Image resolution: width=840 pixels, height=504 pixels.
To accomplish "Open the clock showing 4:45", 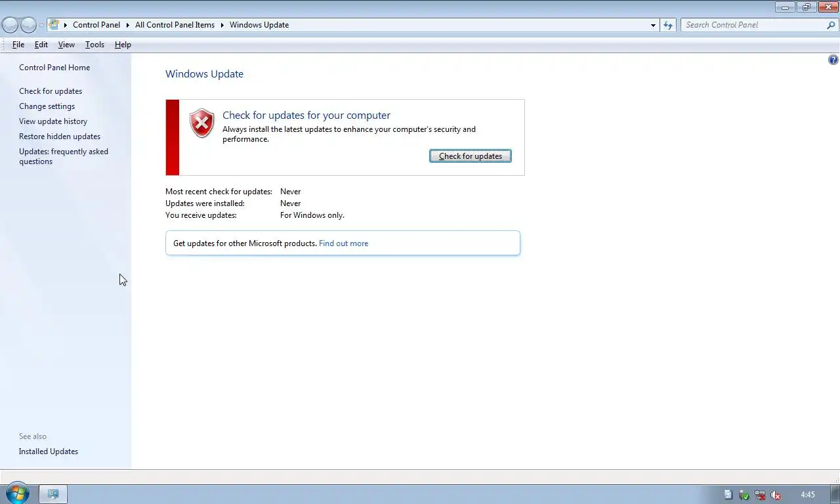I will (x=807, y=495).
